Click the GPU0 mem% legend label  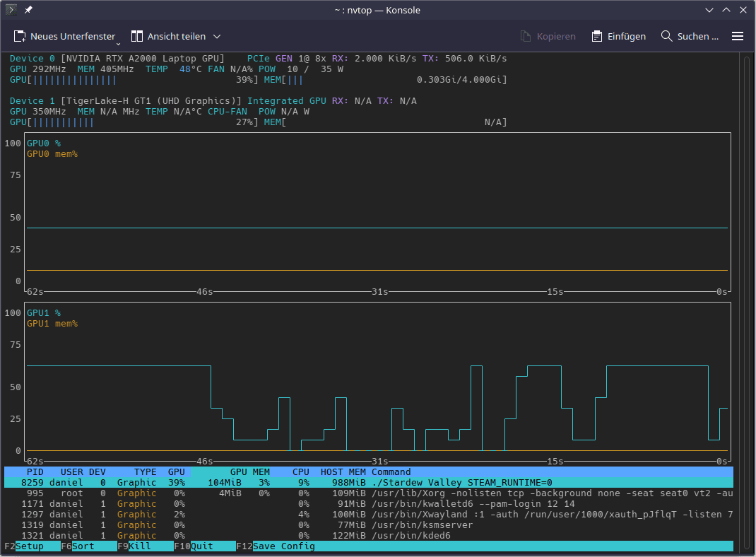pos(52,154)
